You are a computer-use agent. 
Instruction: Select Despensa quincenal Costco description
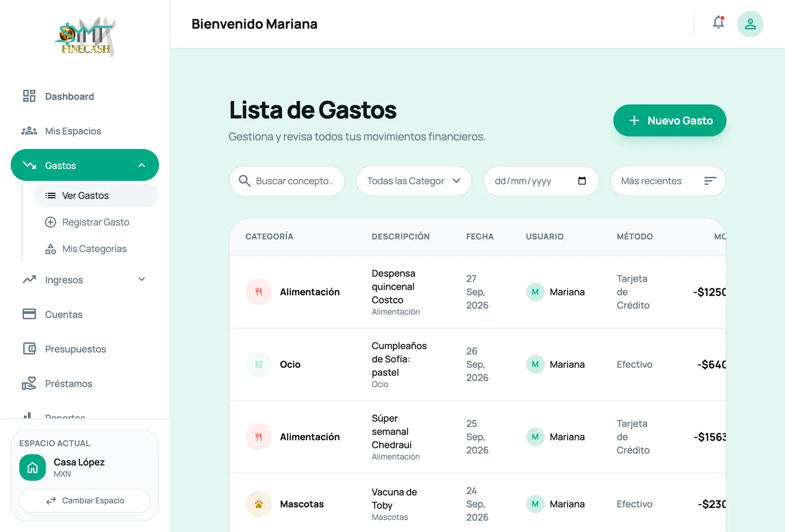pyautogui.click(x=393, y=287)
